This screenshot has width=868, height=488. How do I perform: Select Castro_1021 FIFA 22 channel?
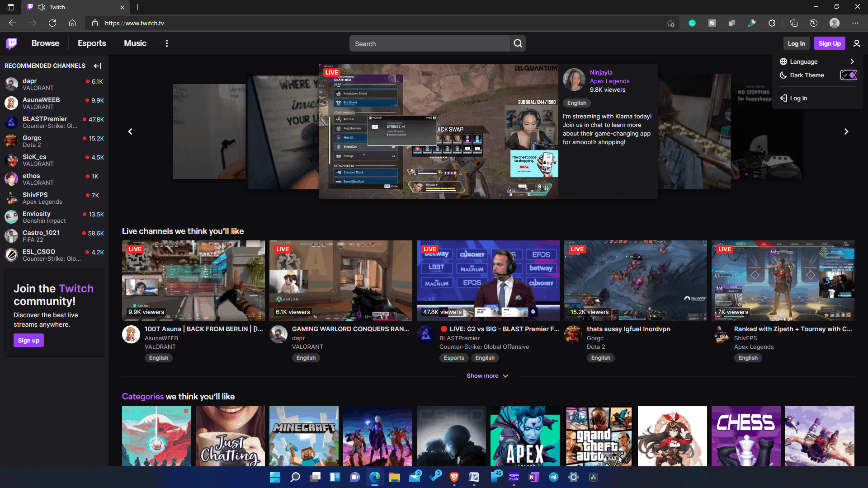click(54, 236)
